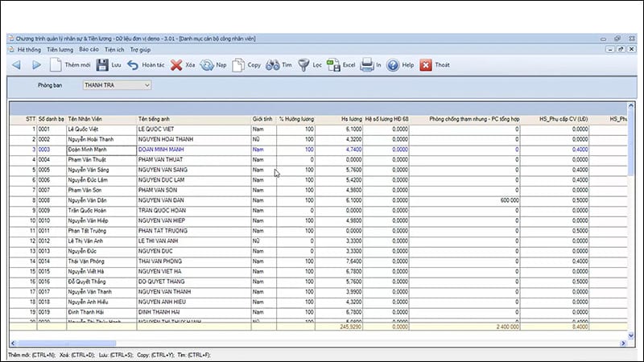Open the Phòng ban dropdown showing THANH TRA

tap(117, 85)
